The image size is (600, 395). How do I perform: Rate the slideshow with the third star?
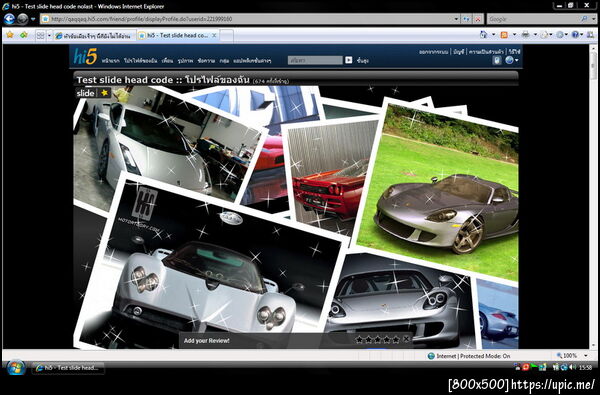[377, 340]
